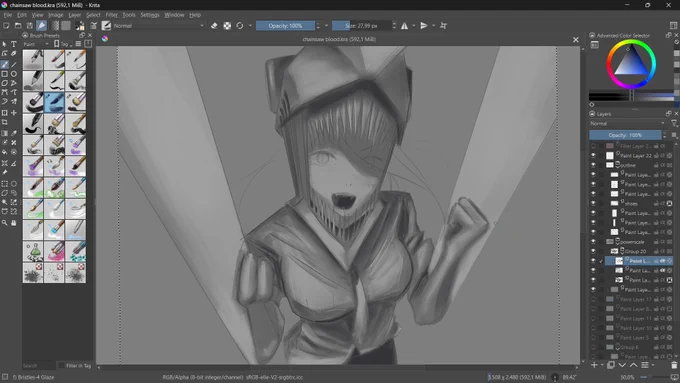Select the Move tool

[x=14, y=113]
